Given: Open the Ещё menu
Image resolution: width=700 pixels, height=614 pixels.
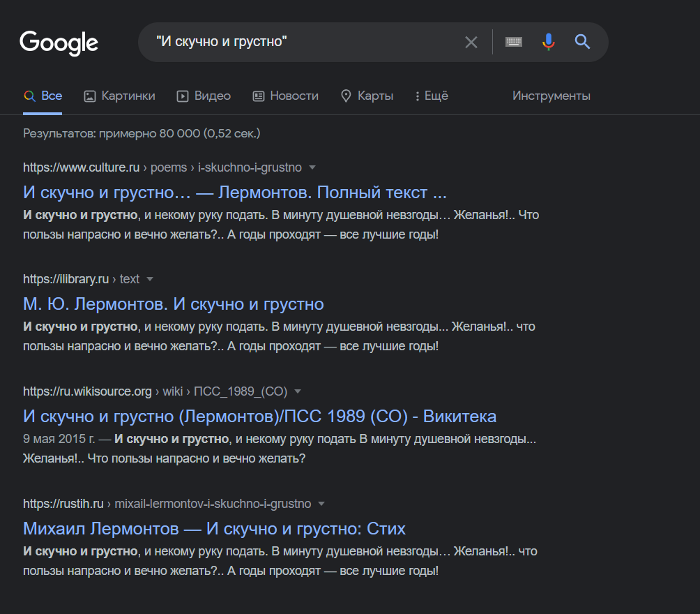Looking at the screenshot, I should (432, 96).
